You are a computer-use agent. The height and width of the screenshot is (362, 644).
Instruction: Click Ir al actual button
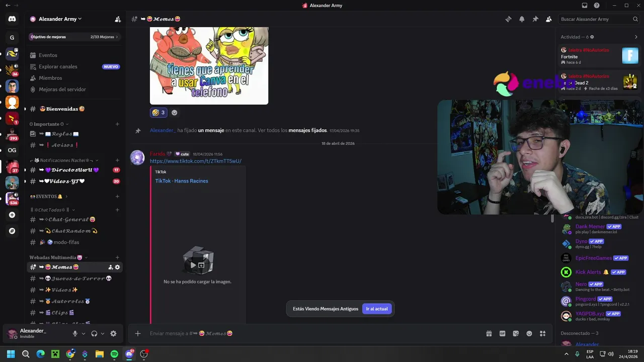pyautogui.click(x=377, y=309)
